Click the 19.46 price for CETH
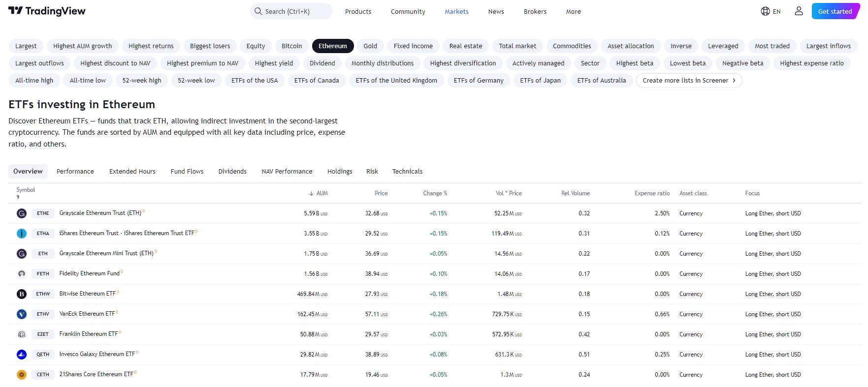This screenshot has height=387, width=868. 376,375
